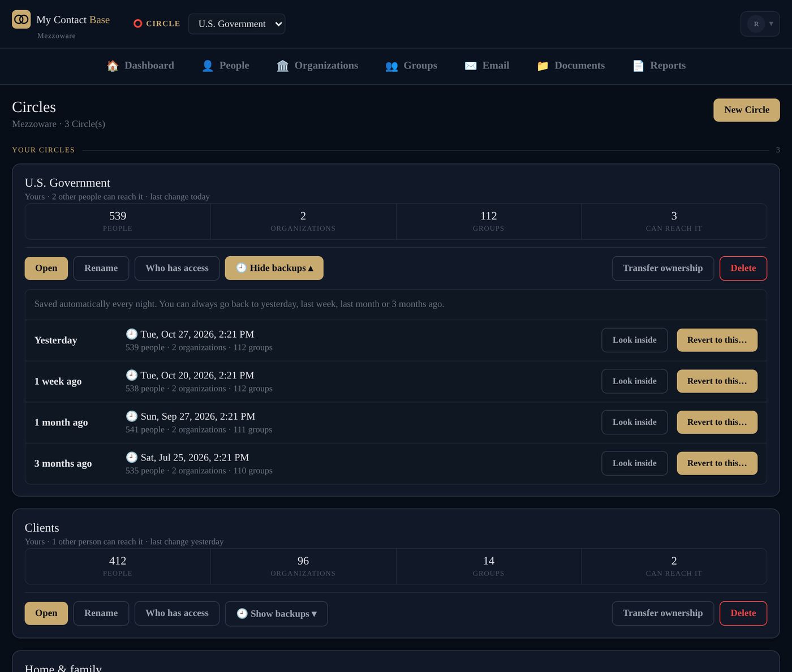
Task: Go to the Dashboard tab
Action: [x=140, y=66]
